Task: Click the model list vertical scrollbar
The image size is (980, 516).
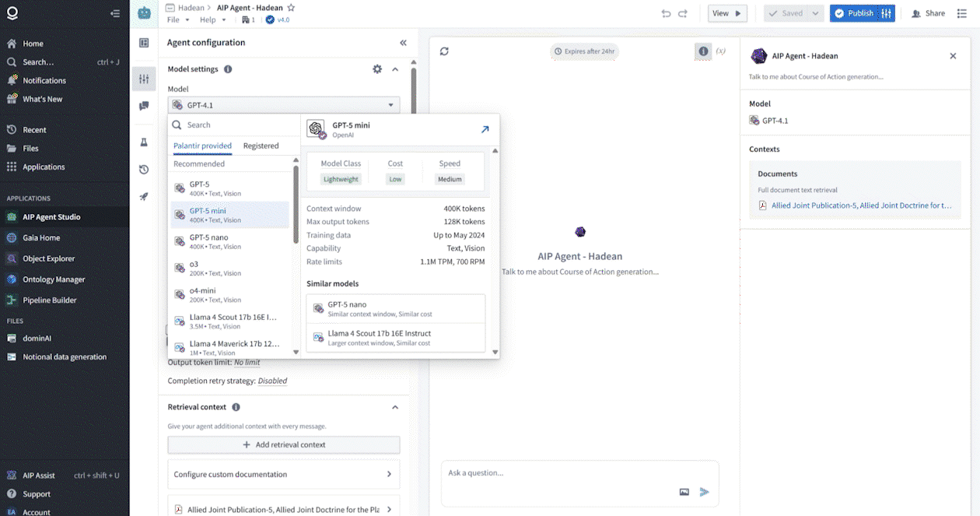Action: [x=296, y=202]
